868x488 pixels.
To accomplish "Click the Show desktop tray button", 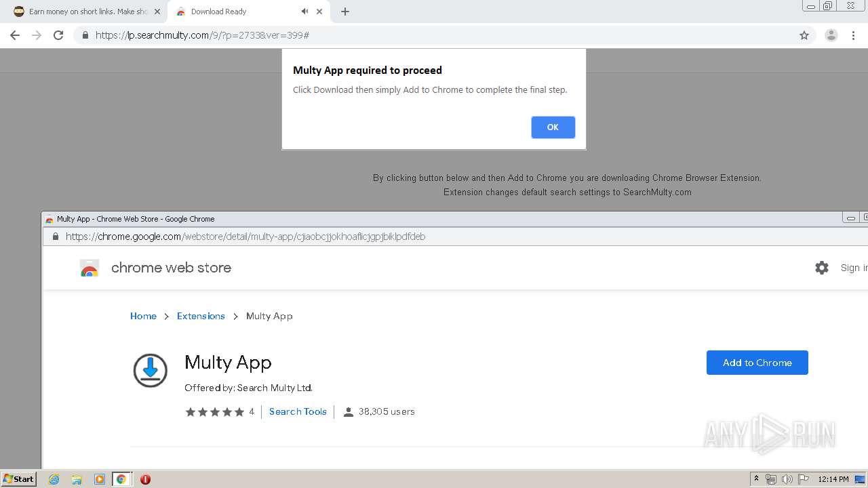I will point(861,479).
